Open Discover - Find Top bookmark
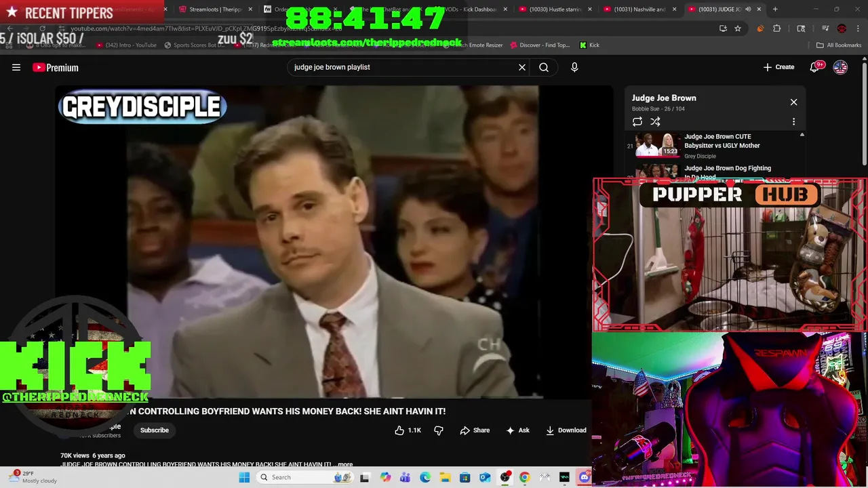The image size is (868, 488). pos(540,45)
